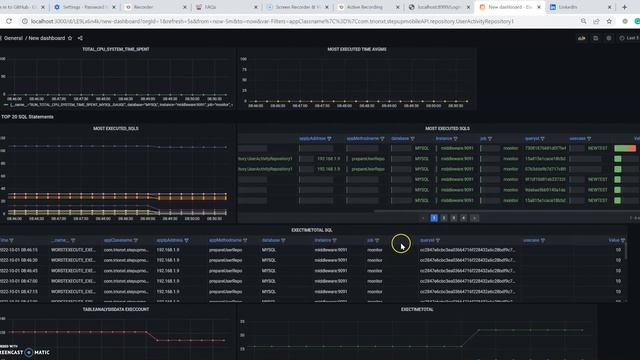
Task: Switch to the Active Recording browser tab
Action: point(368,7)
